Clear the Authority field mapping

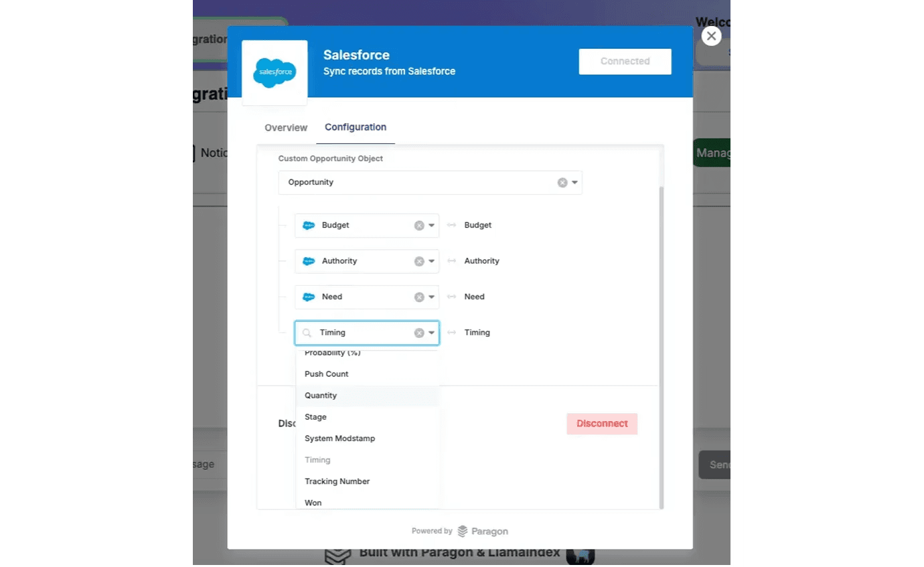pos(419,261)
